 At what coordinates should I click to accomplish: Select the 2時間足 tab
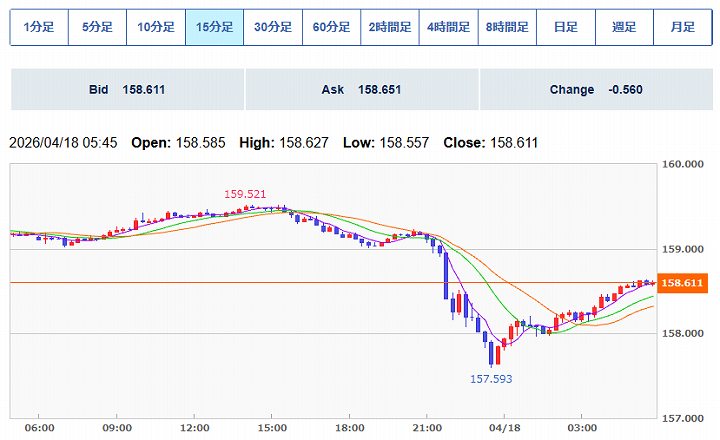(x=390, y=27)
